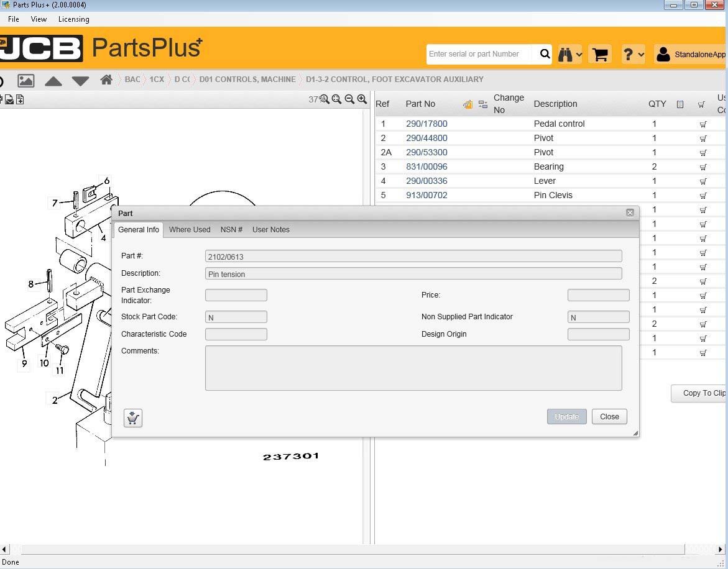
Task: Zoom out of the parts diagram
Action: [349, 99]
